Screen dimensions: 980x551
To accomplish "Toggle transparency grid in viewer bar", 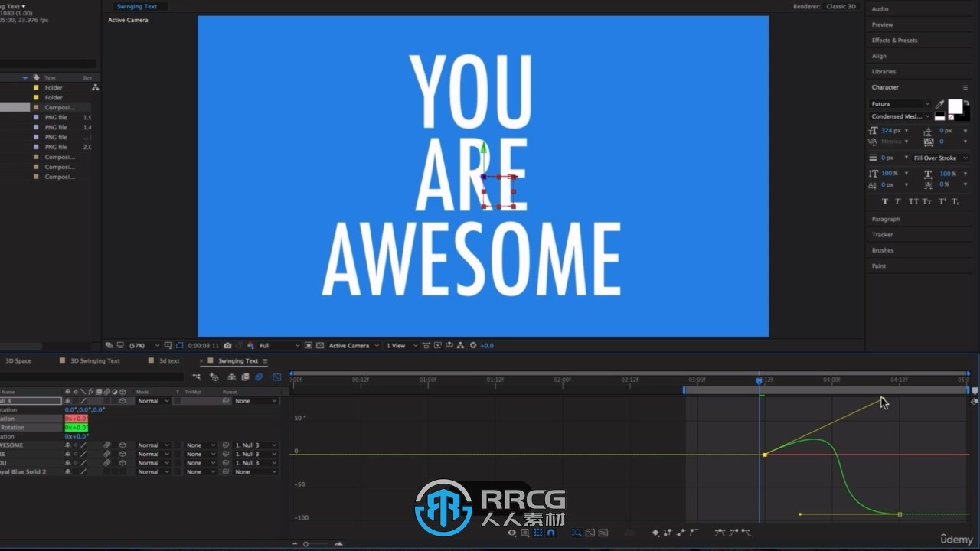I will click(320, 346).
